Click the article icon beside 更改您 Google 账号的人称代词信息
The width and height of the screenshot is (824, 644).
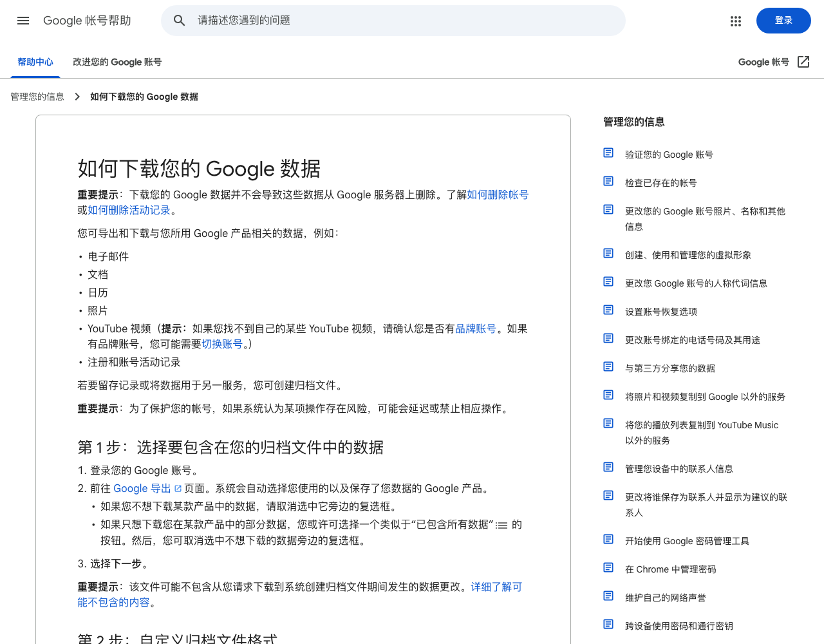point(608,281)
